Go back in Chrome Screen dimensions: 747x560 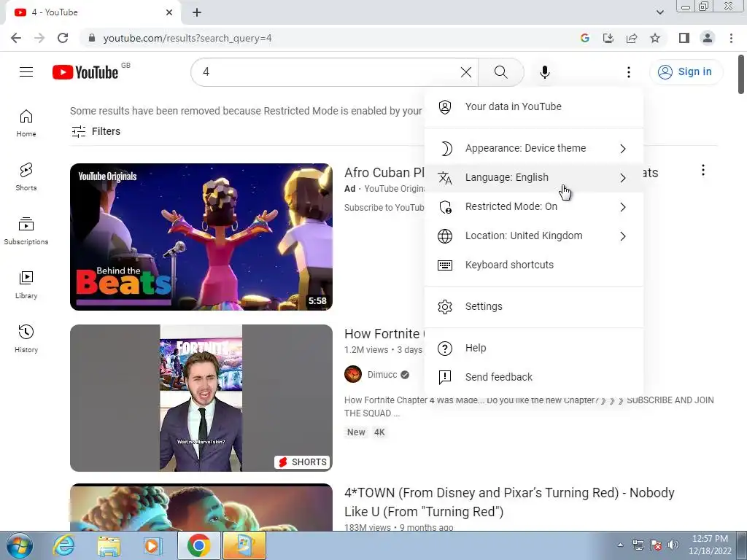(16, 38)
